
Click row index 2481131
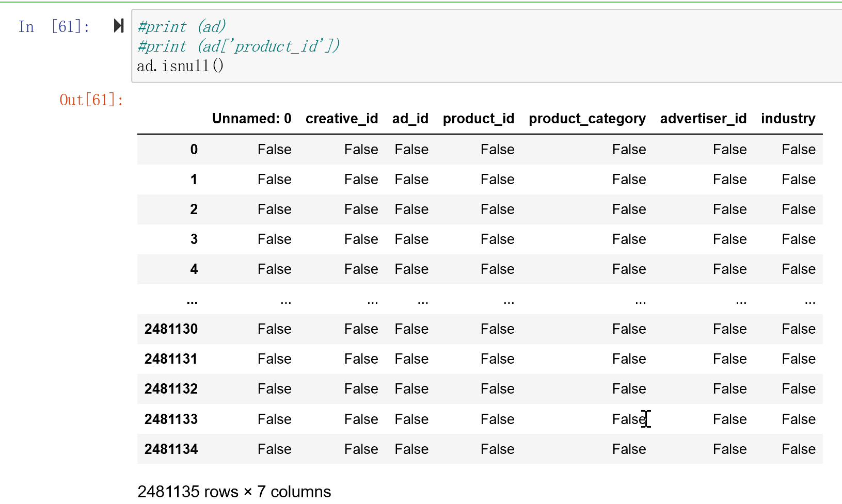pos(171,359)
